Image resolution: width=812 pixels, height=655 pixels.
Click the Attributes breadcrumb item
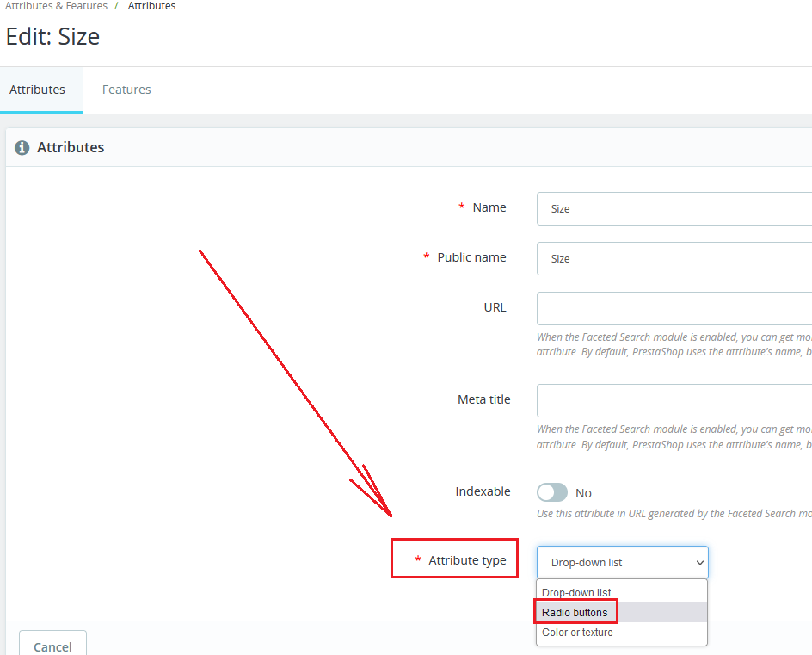[151, 6]
